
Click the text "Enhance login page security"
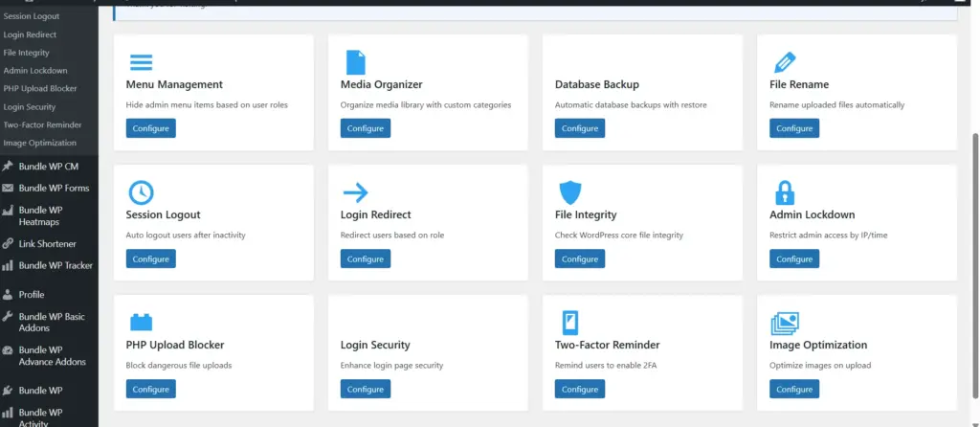tap(391, 366)
